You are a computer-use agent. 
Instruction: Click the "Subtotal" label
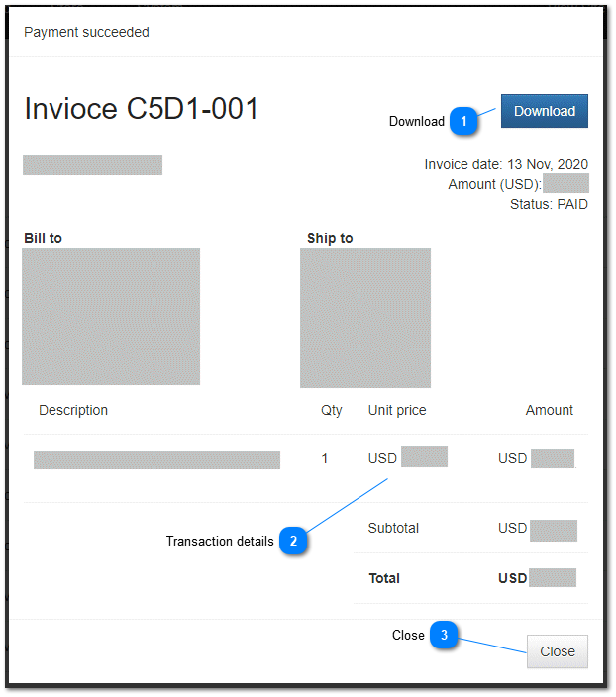[x=393, y=528]
